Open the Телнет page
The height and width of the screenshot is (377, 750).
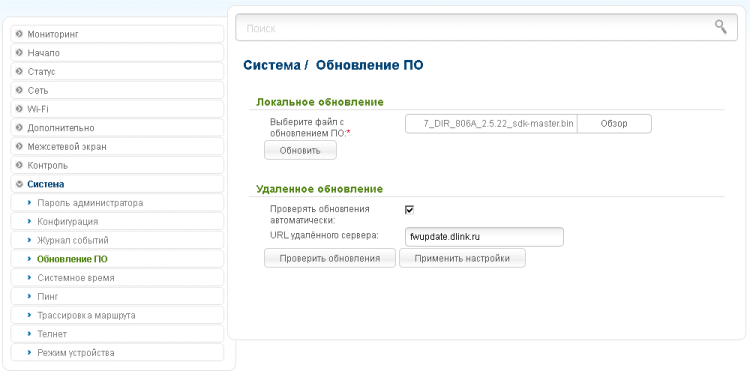(117, 334)
